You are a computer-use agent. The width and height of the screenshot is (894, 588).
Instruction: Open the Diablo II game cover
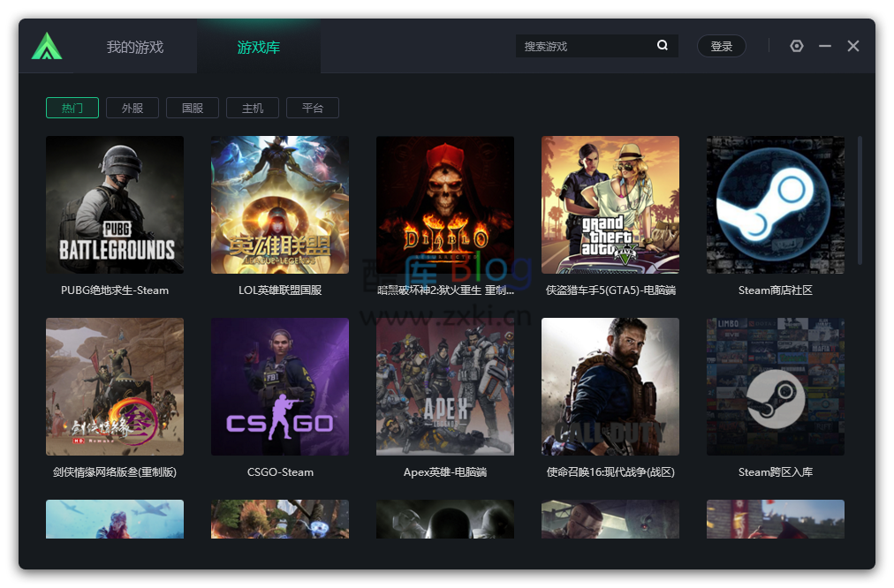click(x=444, y=204)
